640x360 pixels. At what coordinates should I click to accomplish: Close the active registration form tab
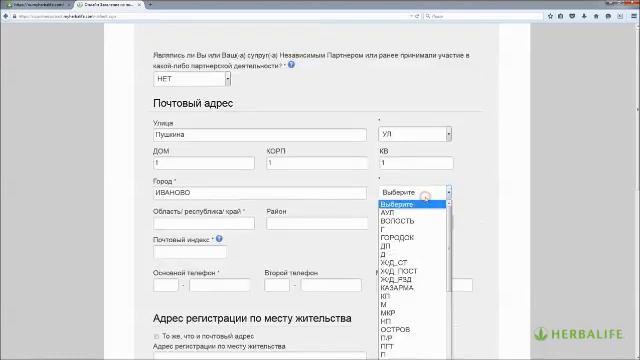[x=139, y=4]
